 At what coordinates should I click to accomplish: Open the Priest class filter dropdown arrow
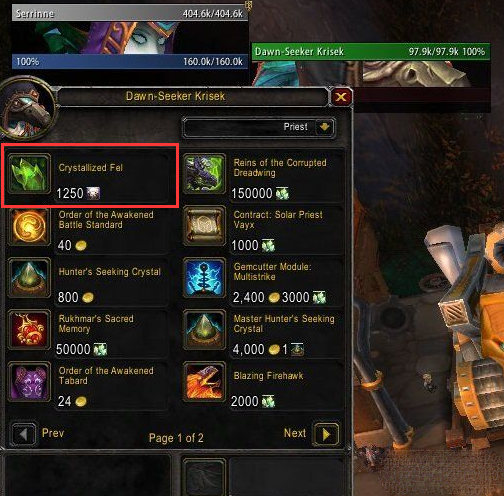(324, 127)
